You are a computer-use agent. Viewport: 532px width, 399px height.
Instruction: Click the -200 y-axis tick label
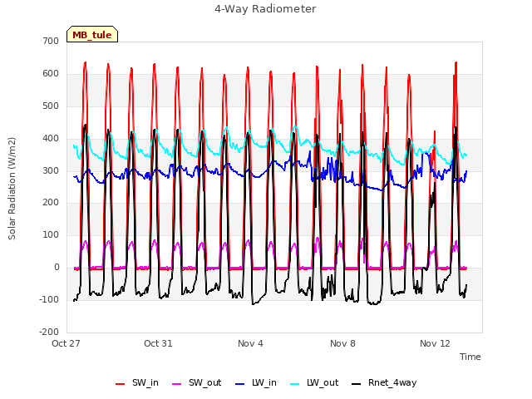point(49,332)
